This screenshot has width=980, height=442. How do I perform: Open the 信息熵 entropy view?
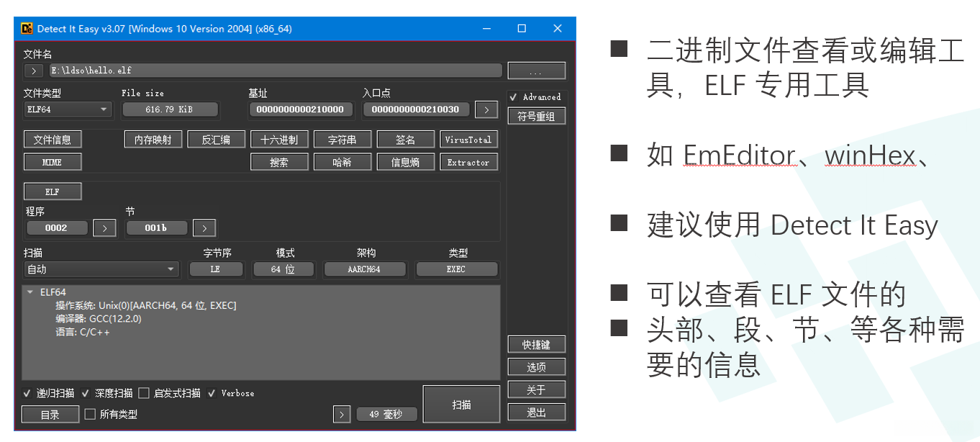pos(405,162)
